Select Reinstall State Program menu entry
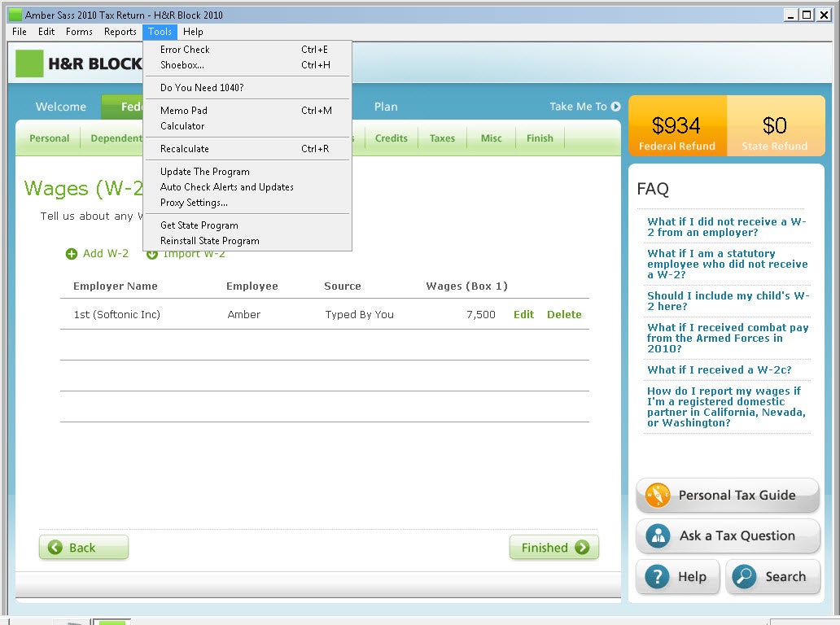 click(247, 241)
